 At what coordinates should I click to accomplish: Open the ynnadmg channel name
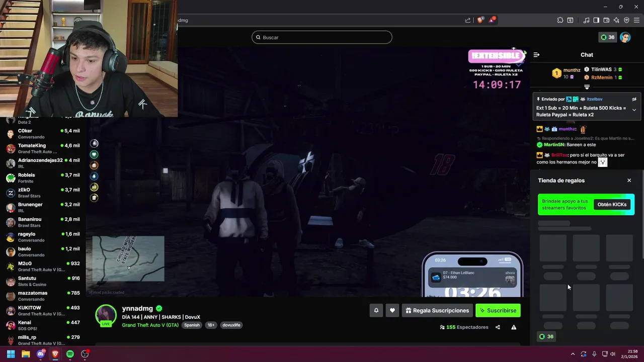pyautogui.click(x=137, y=309)
